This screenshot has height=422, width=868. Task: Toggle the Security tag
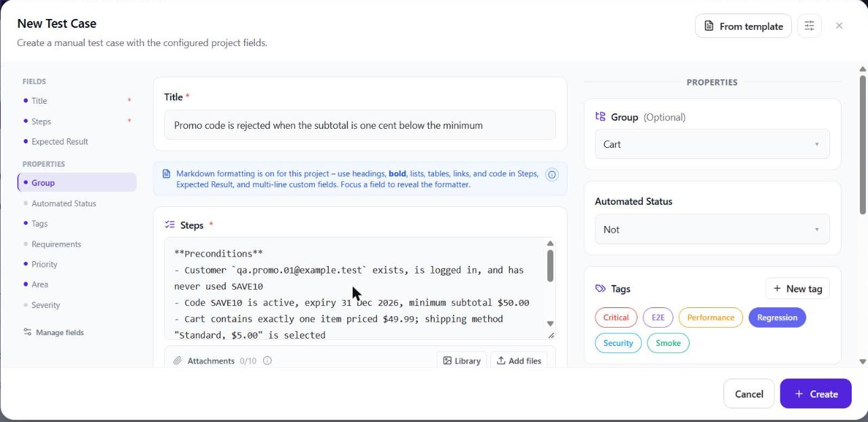pyautogui.click(x=618, y=343)
